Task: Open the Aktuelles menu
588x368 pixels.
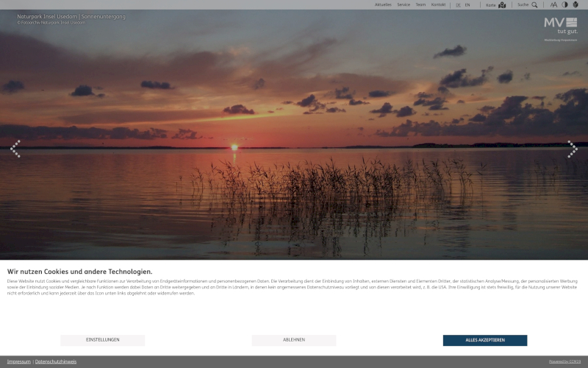Action: 383,4
